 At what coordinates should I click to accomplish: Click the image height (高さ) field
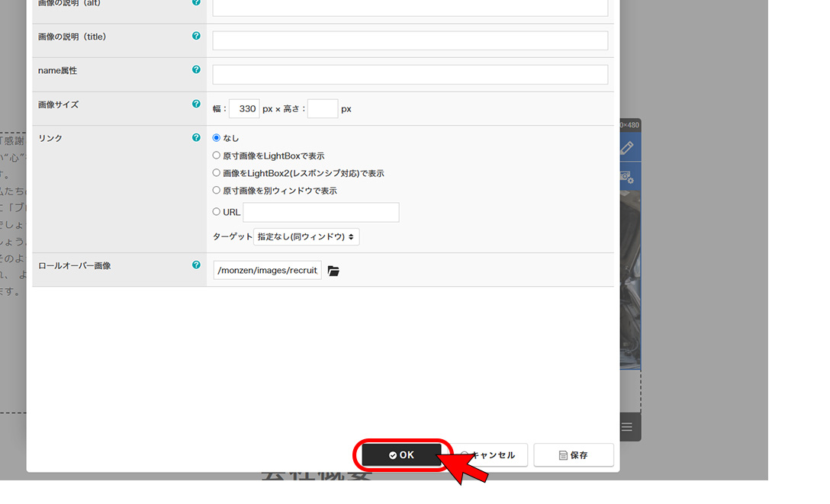(x=322, y=109)
